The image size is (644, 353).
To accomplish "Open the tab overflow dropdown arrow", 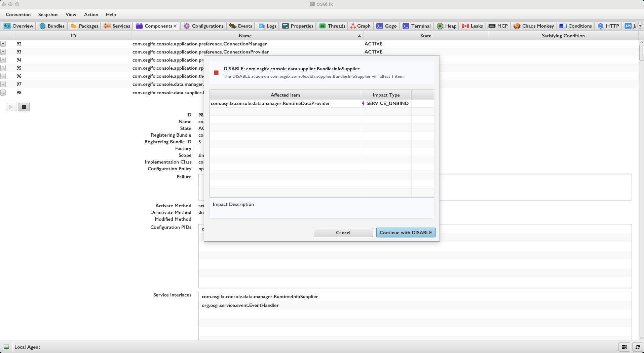I will [640, 26].
